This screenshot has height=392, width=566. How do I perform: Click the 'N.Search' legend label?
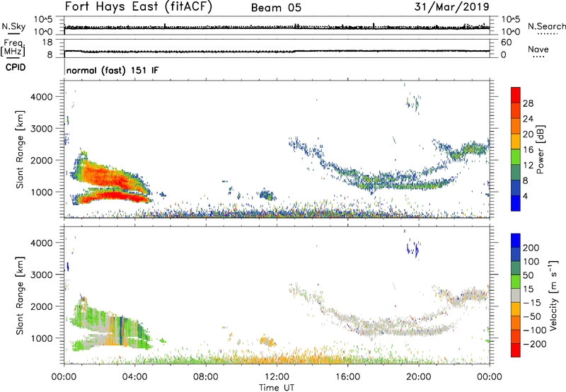coord(547,26)
